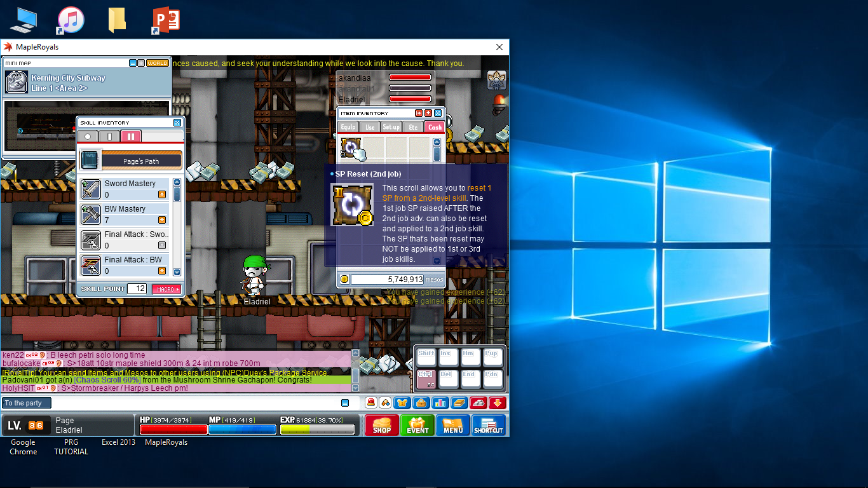Collapse the mini map with the minus button
Image resolution: width=868 pixels, height=488 pixels.
133,63
